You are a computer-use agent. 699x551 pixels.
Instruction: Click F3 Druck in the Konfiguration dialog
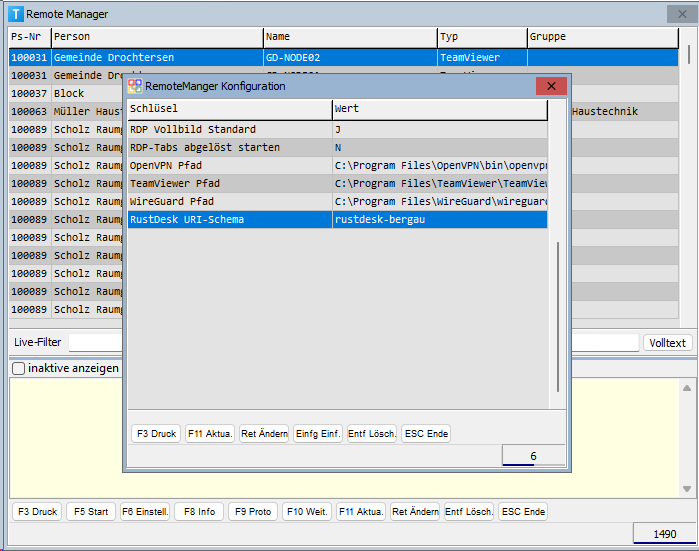click(156, 434)
